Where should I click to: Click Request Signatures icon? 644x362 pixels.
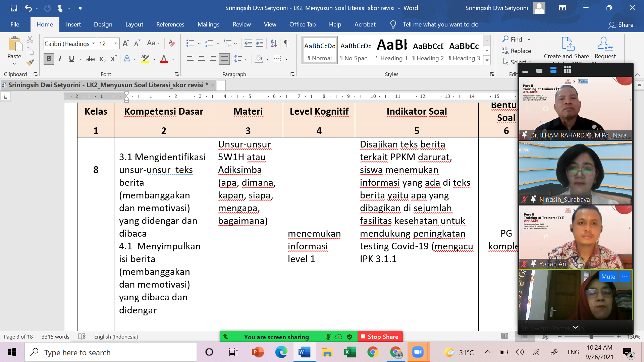point(605,49)
